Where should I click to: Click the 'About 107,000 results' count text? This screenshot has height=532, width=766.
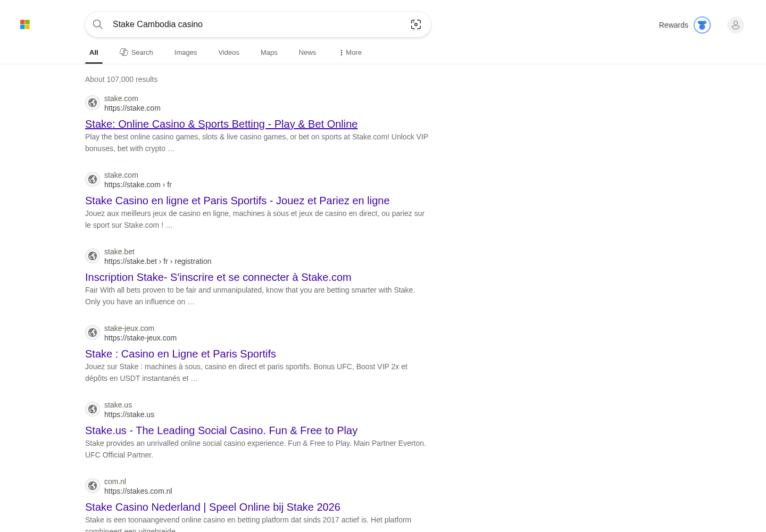[121, 79]
